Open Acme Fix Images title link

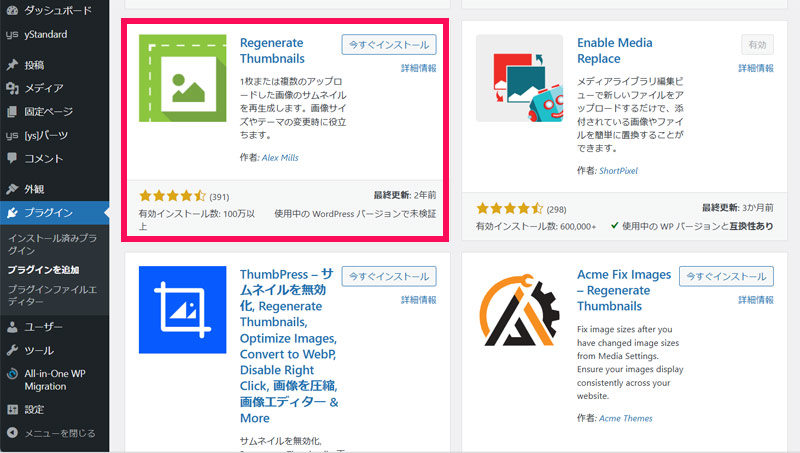coord(623,290)
